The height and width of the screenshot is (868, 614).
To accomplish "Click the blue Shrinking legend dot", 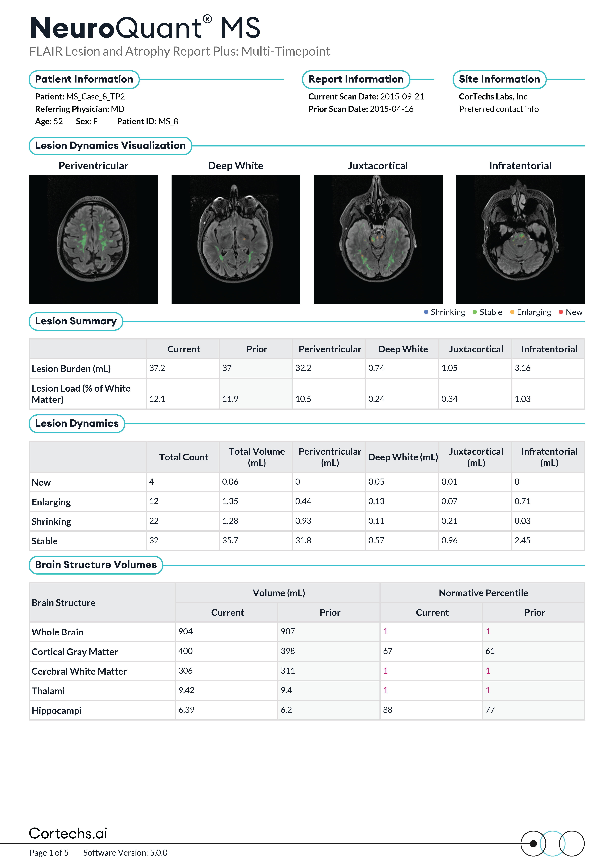I will 426,312.
